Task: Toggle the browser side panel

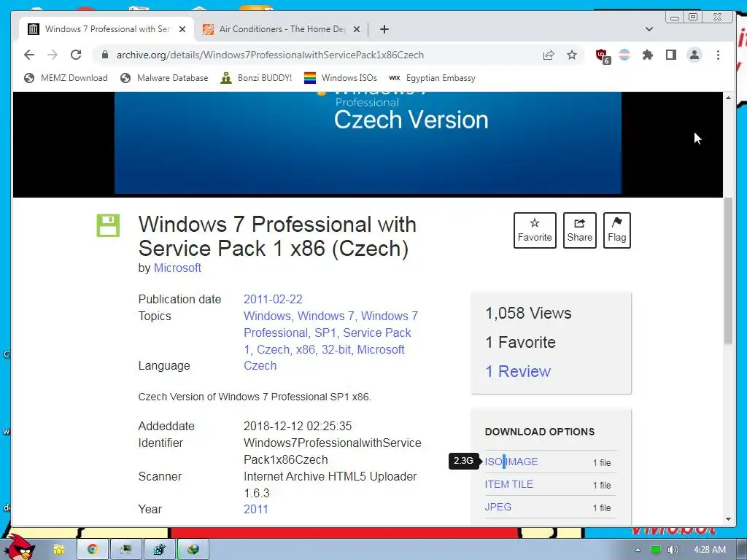Action: coord(671,55)
